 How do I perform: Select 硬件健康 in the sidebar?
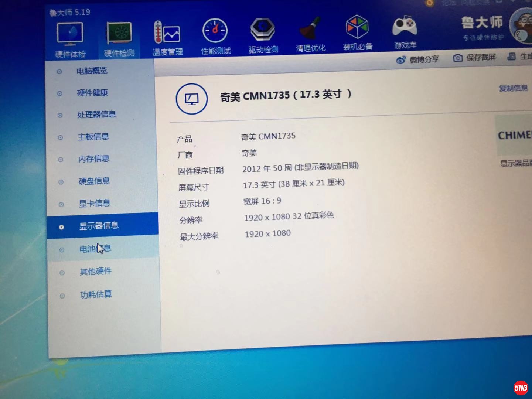coord(92,93)
